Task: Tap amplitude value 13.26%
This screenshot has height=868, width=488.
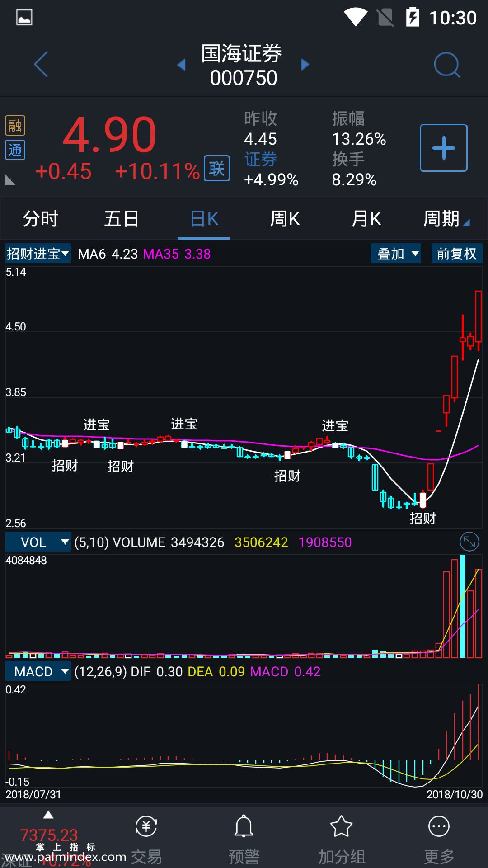Action: pos(359,139)
